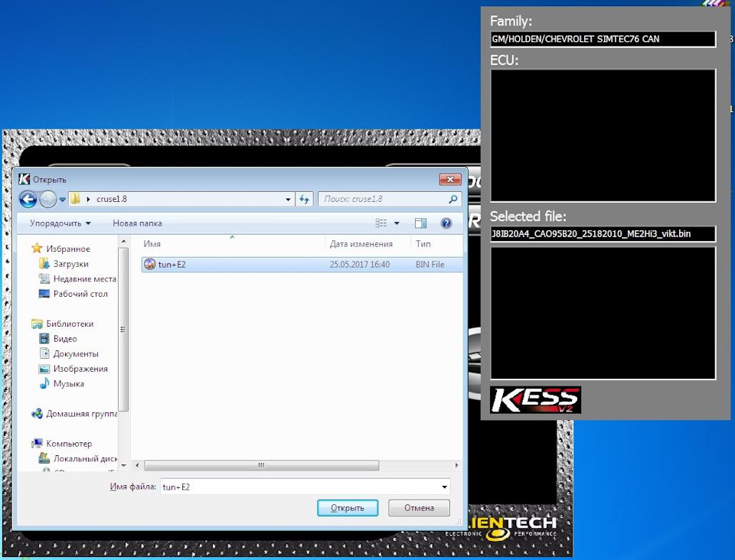Open the Упорядочить menu

pos(60,223)
